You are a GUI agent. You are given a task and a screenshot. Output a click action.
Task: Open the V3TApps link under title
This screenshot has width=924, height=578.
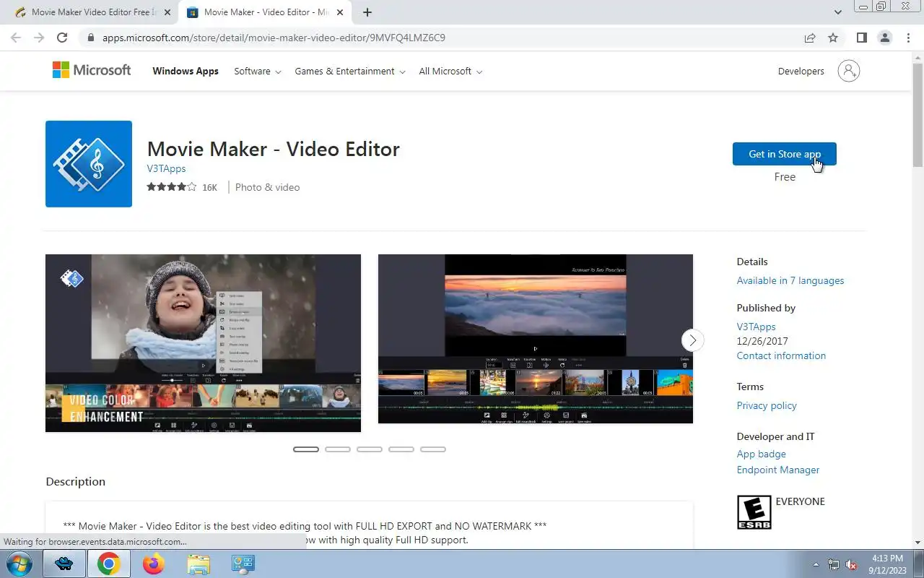point(166,168)
